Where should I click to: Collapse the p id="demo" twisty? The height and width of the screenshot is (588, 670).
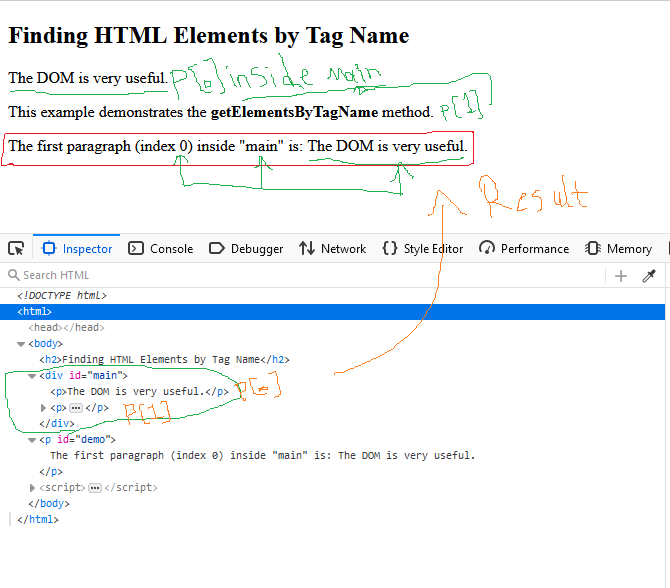click(32, 440)
